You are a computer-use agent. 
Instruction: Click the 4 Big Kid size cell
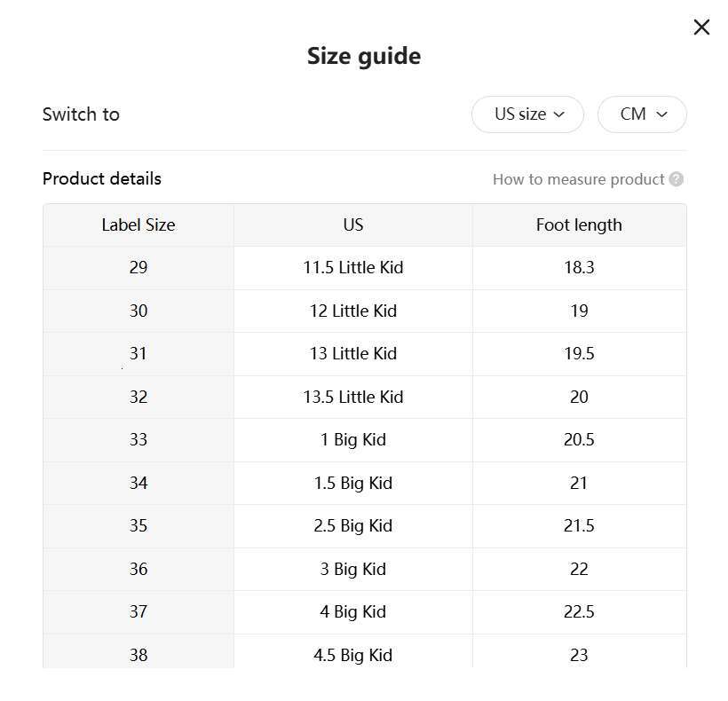(x=352, y=611)
